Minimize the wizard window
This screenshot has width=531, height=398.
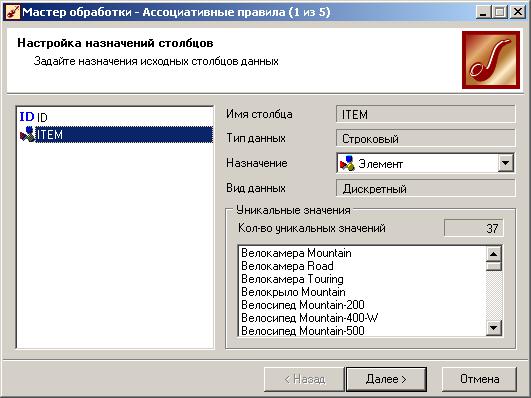[x=483, y=13]
